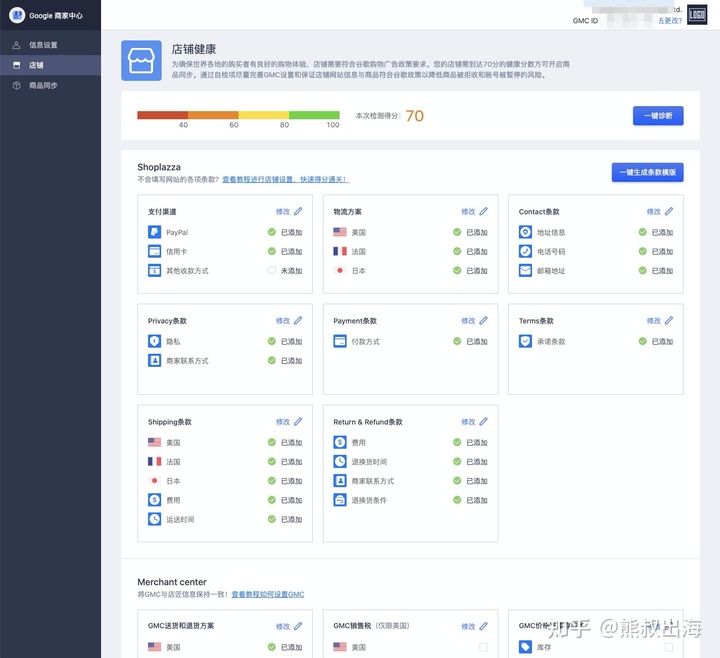Click the 日本 flag in 物流方案

(x=340, y=270)
